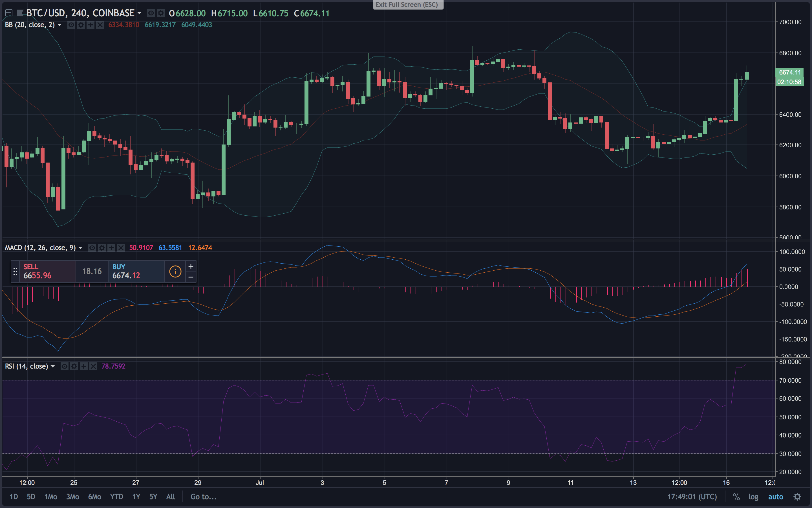The width and height of the screenshot is (812, 508).
Task: Click the Jul date label on time axis
Action: pyautogui.click(x=260, y=483)
